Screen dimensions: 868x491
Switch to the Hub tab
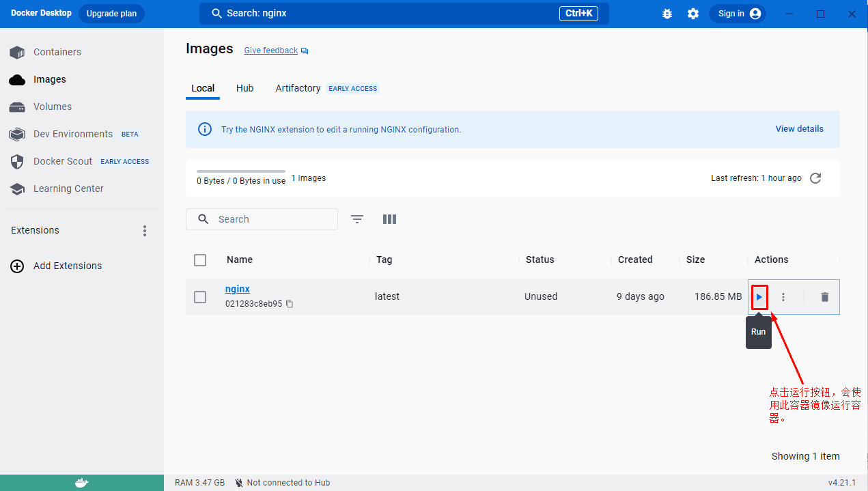(x=244, y=88)
